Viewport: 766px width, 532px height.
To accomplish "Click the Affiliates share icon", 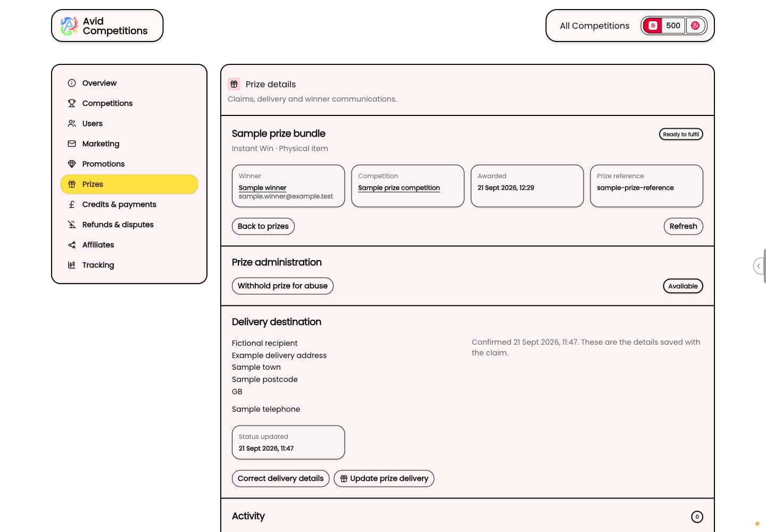I will [72, 245].
